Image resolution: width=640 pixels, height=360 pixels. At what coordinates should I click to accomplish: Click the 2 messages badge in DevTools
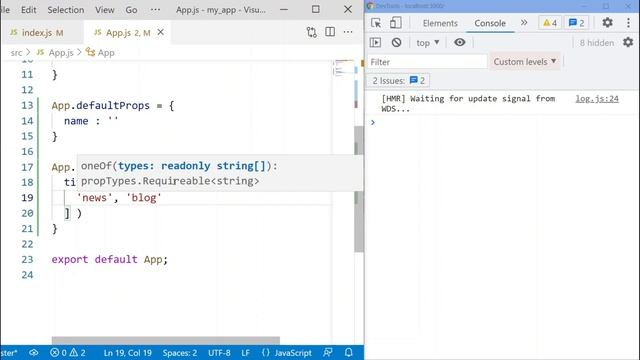coord(577,23)
